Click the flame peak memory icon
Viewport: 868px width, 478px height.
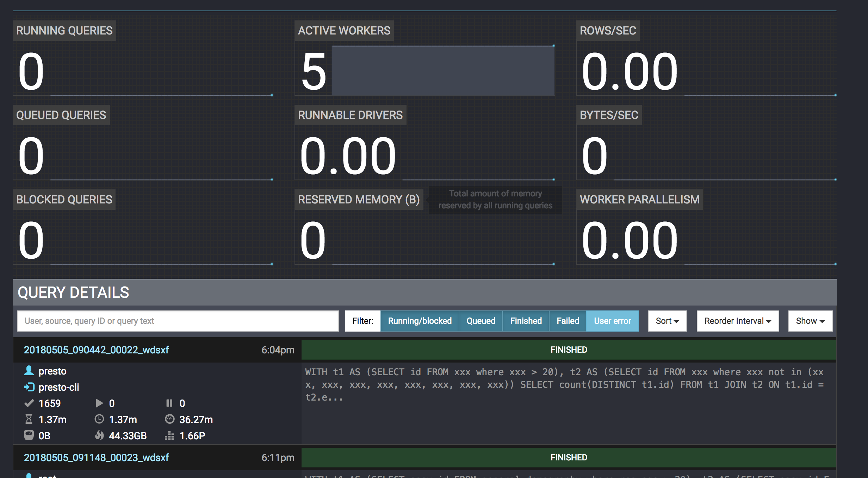click(99, 435)
